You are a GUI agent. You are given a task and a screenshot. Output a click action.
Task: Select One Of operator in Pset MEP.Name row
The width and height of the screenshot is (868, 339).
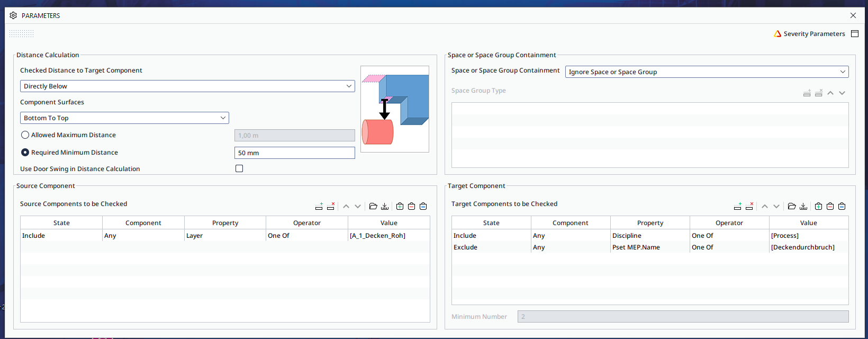tap(729, 247)
